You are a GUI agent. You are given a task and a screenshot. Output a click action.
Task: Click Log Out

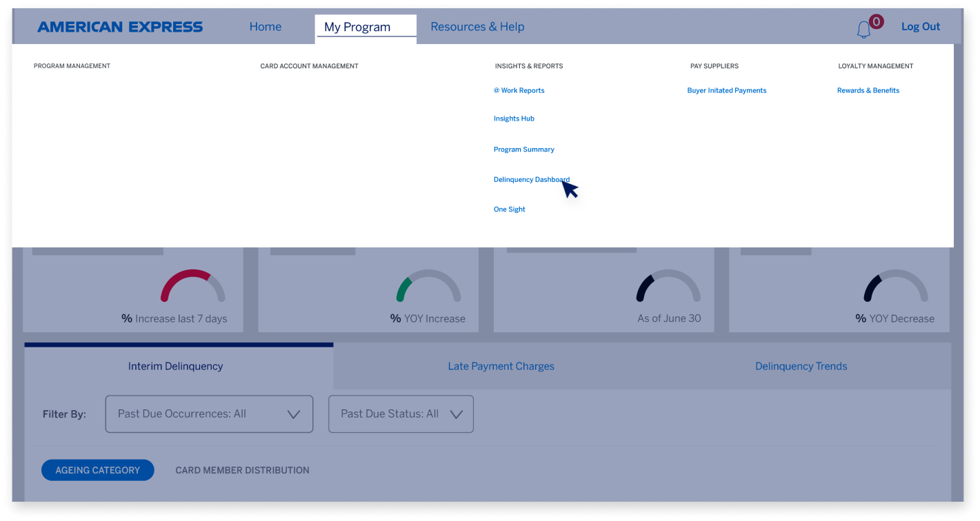coord(921,26)
